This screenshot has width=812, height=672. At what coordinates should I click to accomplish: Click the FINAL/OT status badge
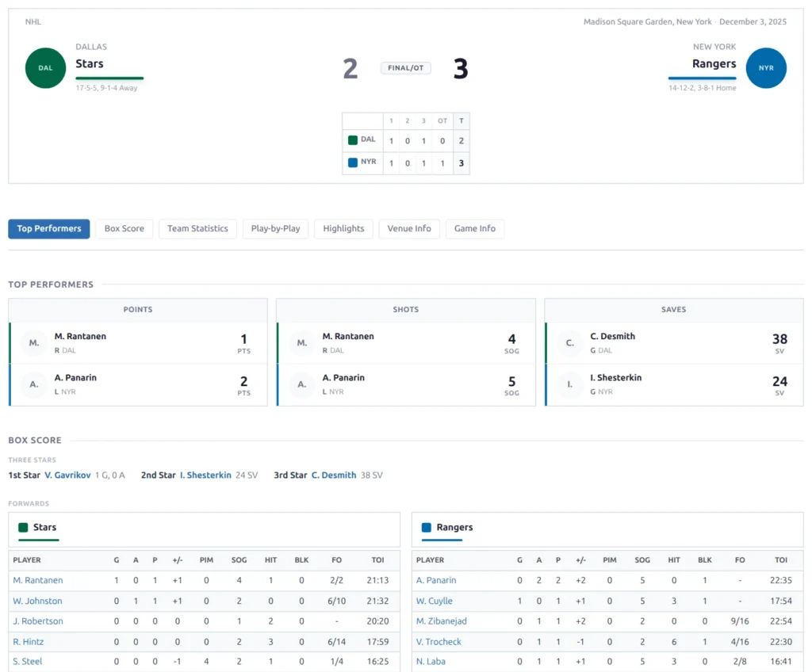coord(405,68)
